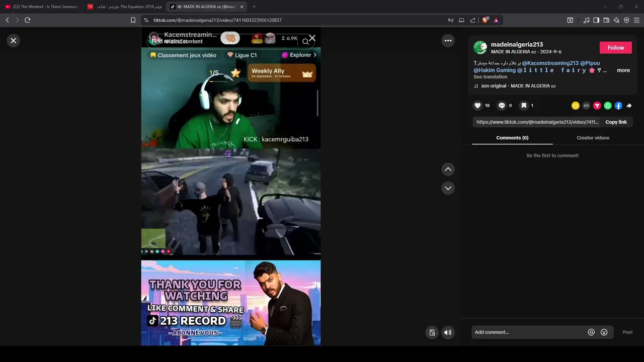Go back in browser history

[x=7, y=20]
